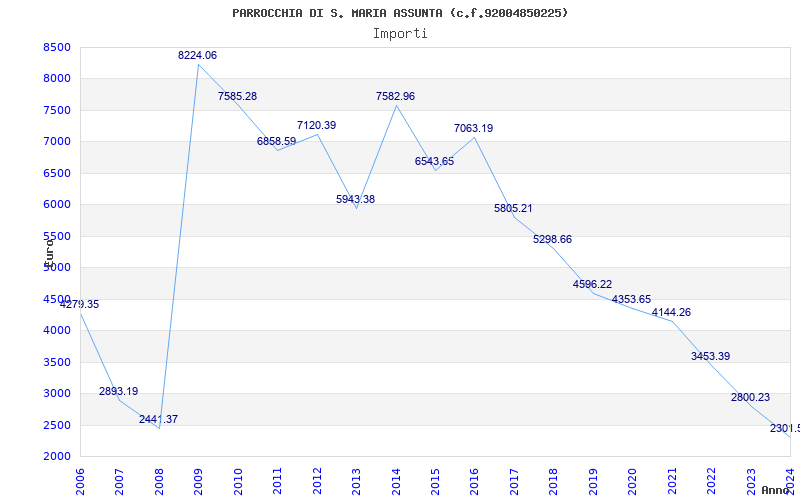Viewport: 800px width, 500px height.
Task: Select the 4353.65 data label
Action: pos(632,299)
